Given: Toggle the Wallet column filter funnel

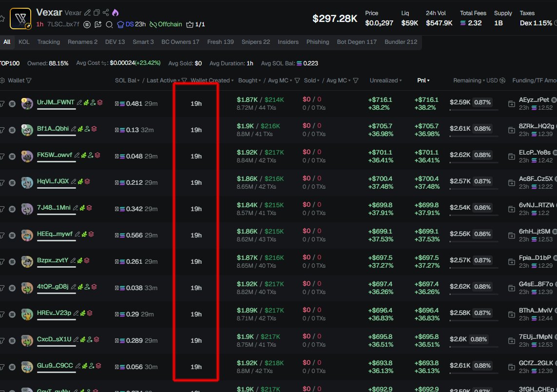Looking at the screenshot, I should [29, 80].
